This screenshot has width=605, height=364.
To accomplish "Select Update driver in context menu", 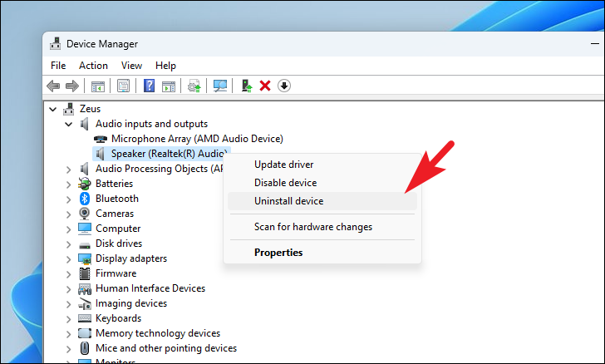I will click(x=283, y=165).
